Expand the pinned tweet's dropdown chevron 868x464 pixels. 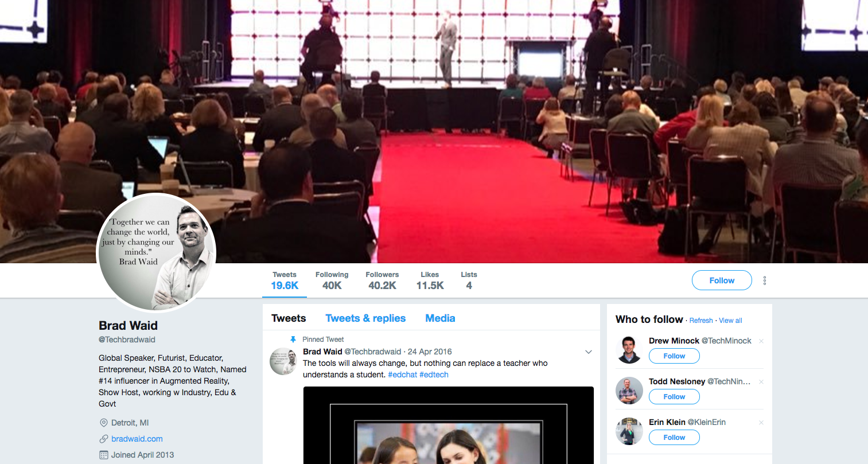[x=588, y=352]
